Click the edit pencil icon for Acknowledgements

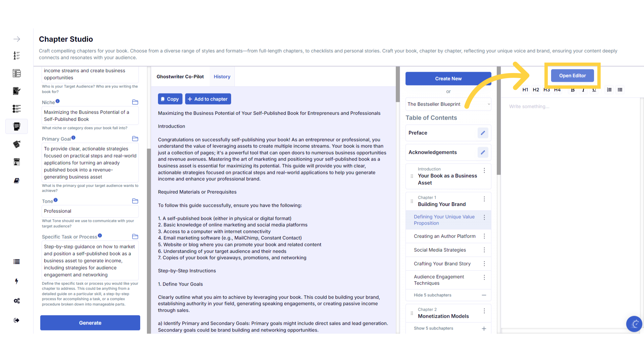(483, 153)
